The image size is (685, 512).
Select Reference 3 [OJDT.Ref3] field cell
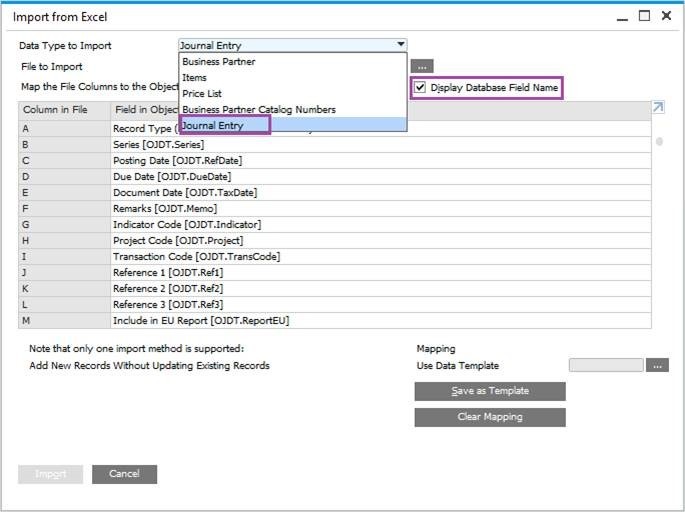point(381,304)
